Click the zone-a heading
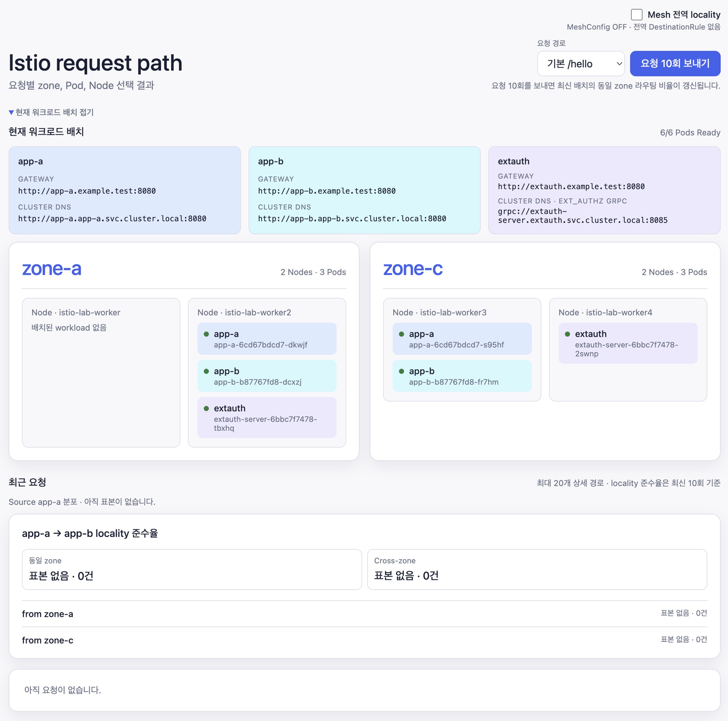 tap(52, 269)
